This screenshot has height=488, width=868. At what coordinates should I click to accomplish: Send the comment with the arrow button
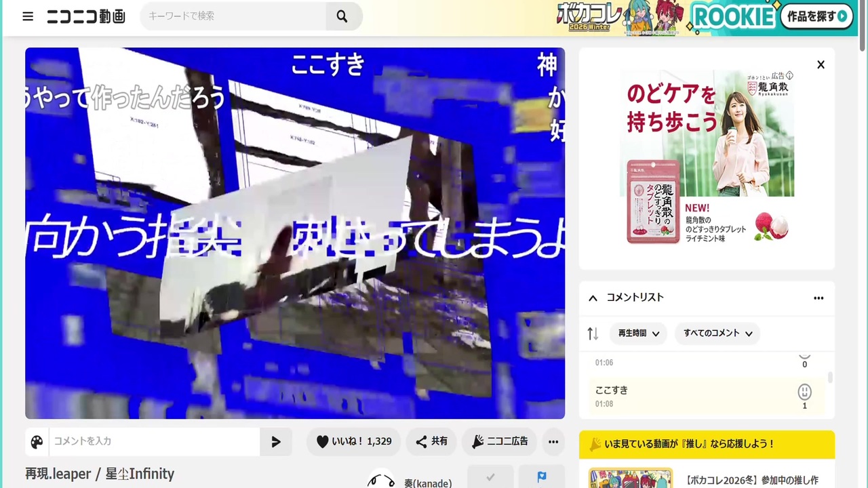coord(276,442)
